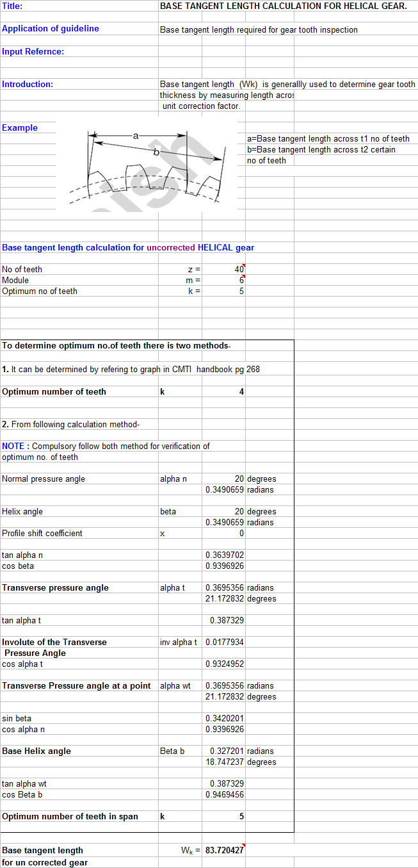Click 'Optimum number of teeth in span' label
This screenshot has width=418, height=868.
70,816
